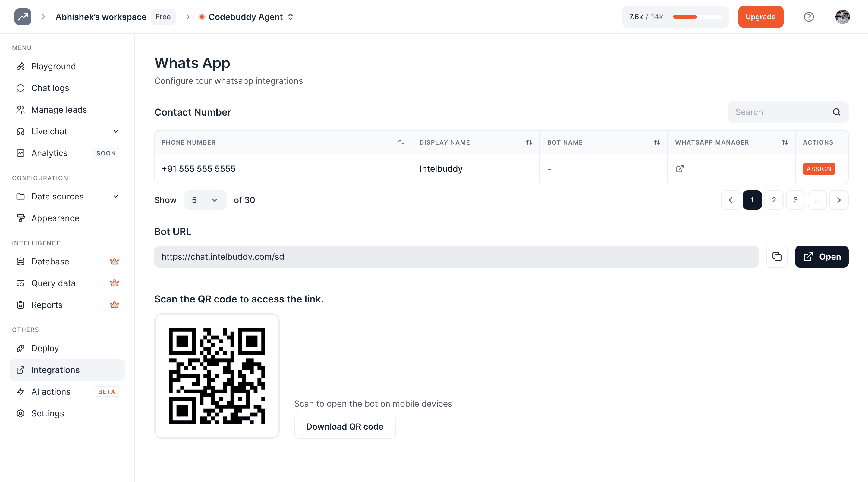Image resolution: width=868 pixels, height=482 pixels.
Task: Open the user profile avatar
Action: 842,17
